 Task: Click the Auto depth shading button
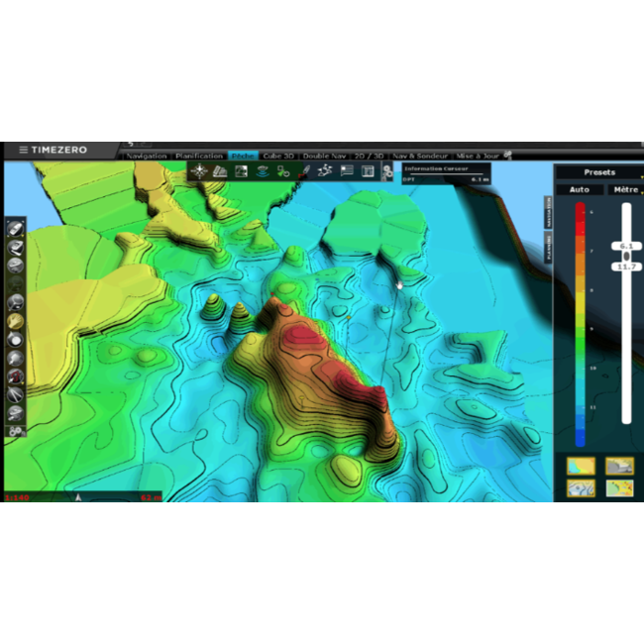[x=580, y=190]
